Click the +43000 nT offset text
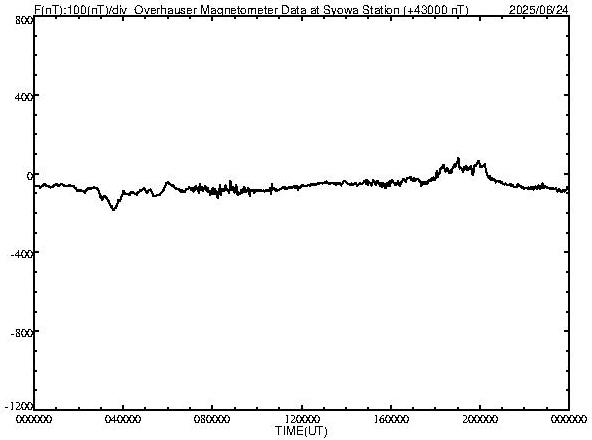The height and width of the screenshot is (440, 592). tap(436, 10)
